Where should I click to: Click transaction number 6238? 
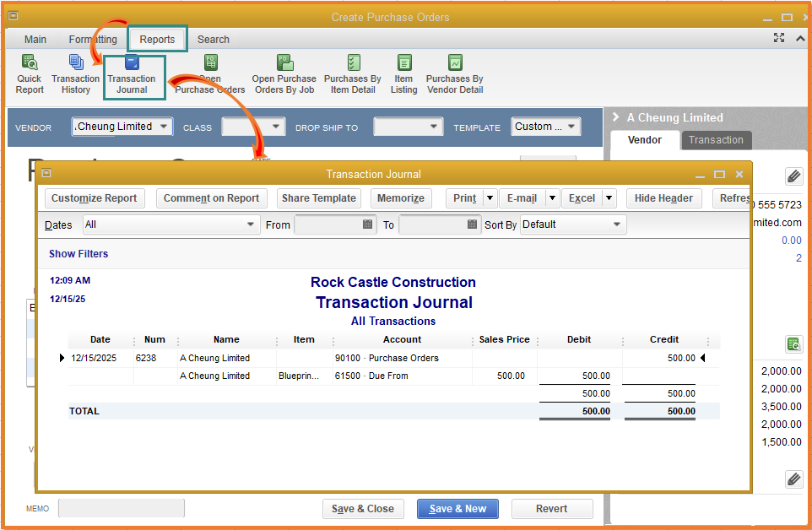coord(146,358)
